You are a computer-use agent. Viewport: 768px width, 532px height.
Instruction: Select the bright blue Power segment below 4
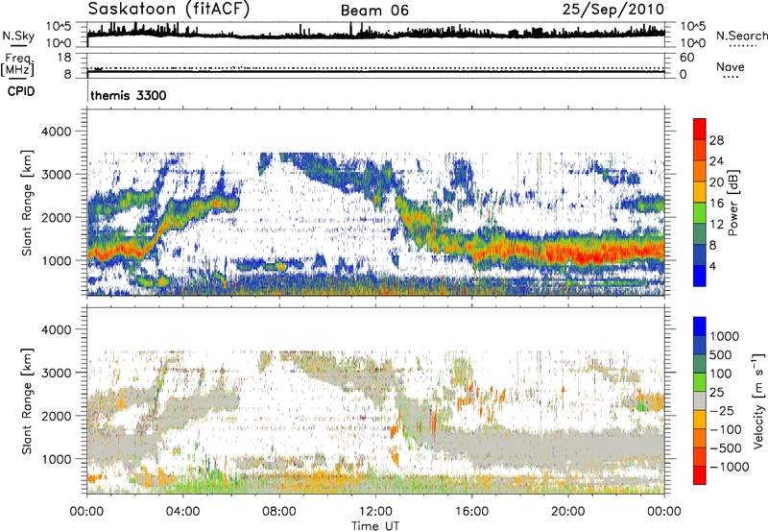point(700,276)
